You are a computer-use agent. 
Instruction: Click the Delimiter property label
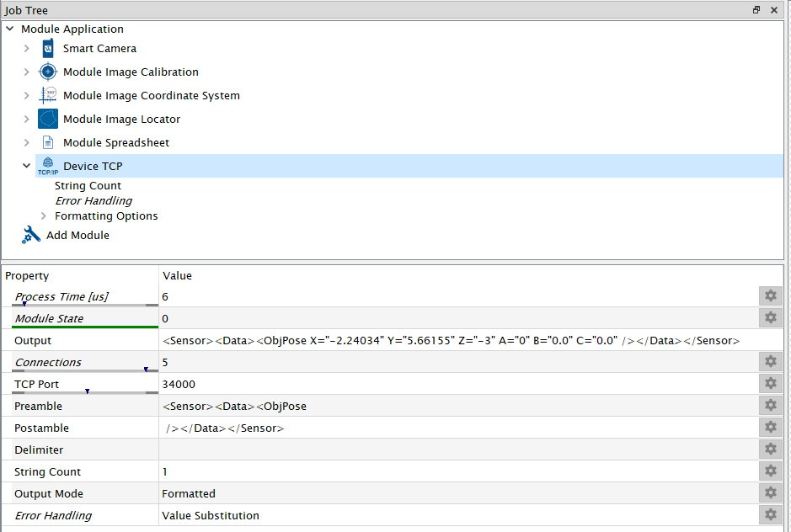(39, 450)
